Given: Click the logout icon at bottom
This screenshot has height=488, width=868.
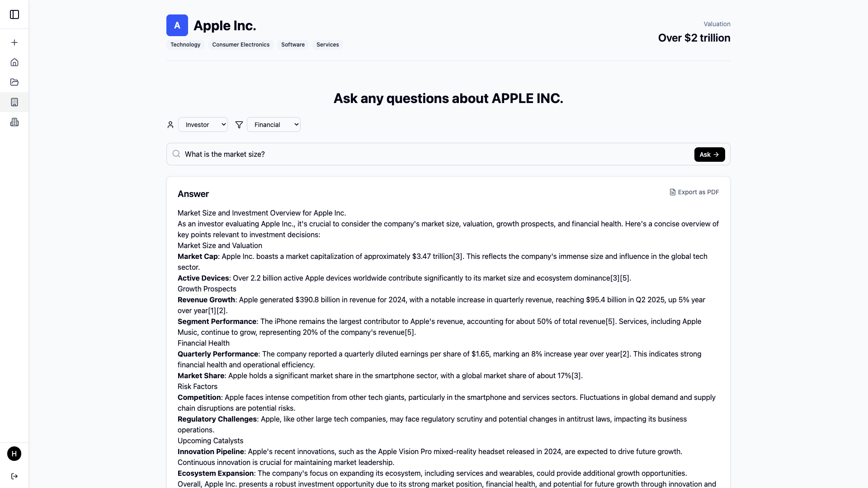Looking at the screenshot, I should [14, 476].
